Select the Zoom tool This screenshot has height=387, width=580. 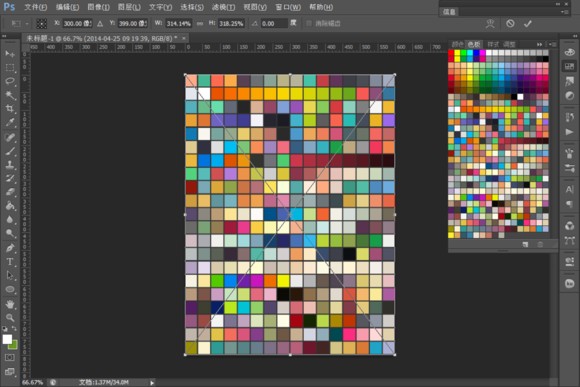(x=10, y=318)
